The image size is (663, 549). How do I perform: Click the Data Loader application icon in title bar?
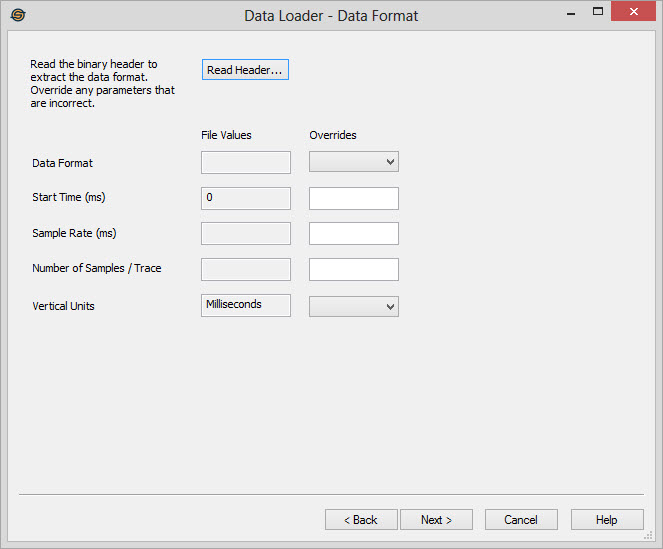coord(17,15)
